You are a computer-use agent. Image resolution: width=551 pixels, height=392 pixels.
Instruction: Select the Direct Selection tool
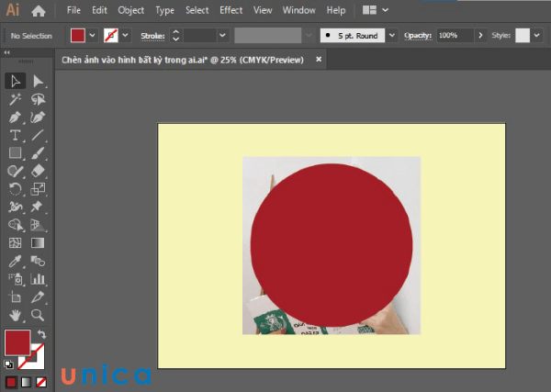[x=38, y=82]
